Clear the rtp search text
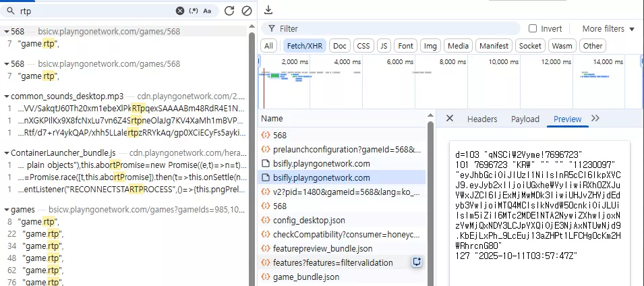Viewport: 644px width, 286px height. [x=180, y=11]
